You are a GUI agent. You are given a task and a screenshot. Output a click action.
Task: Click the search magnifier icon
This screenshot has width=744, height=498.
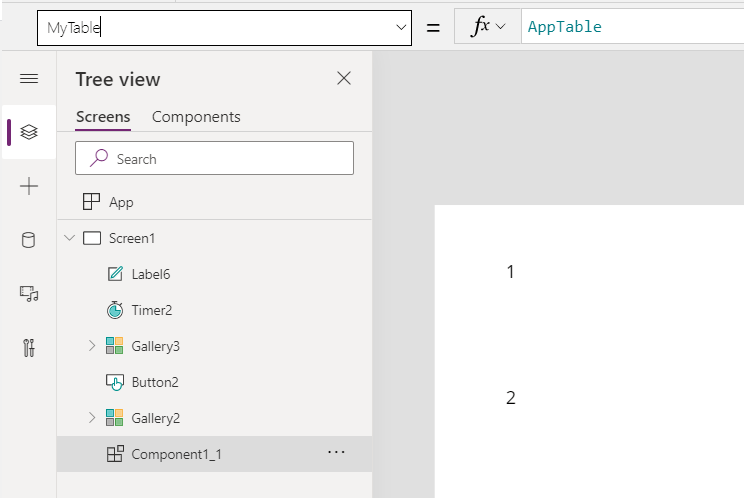[99, 158]
